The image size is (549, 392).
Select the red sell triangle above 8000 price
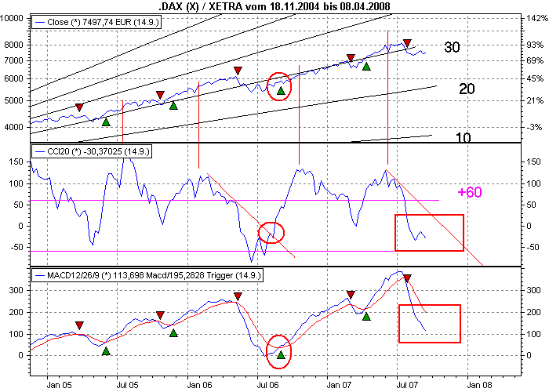tap(407, 43)
